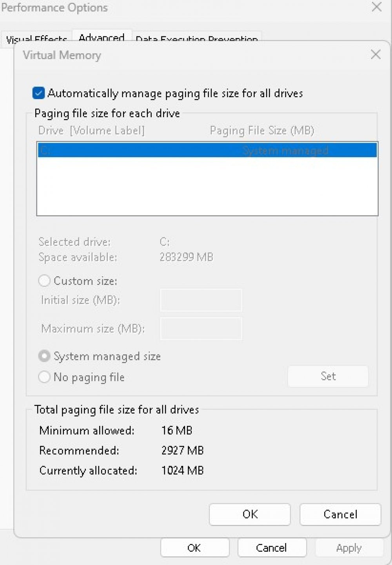The height and width of the screenshot is (565, 392).
Task: Cancel the Virtual Memory dialog
Action: pyautogui.click(x=340, y=514)
